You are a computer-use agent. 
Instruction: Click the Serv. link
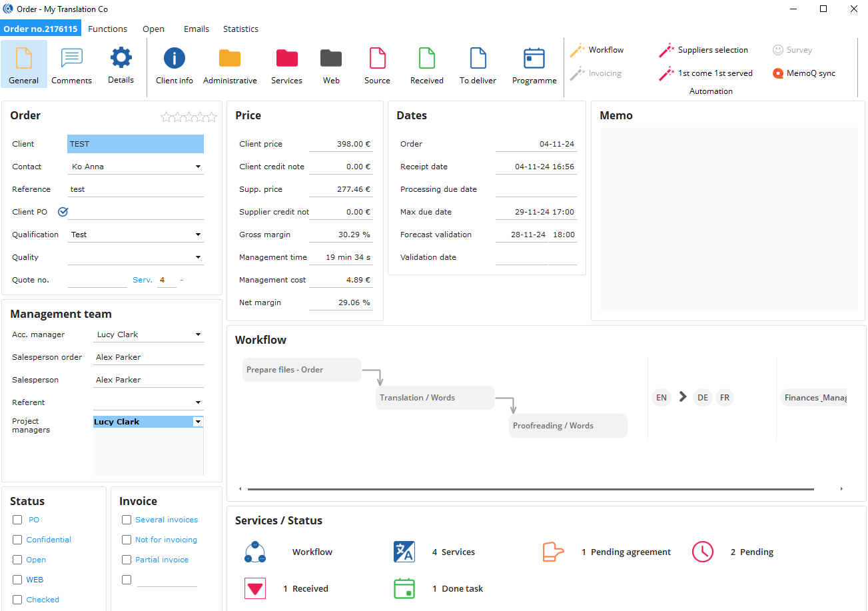pos(142,280)
